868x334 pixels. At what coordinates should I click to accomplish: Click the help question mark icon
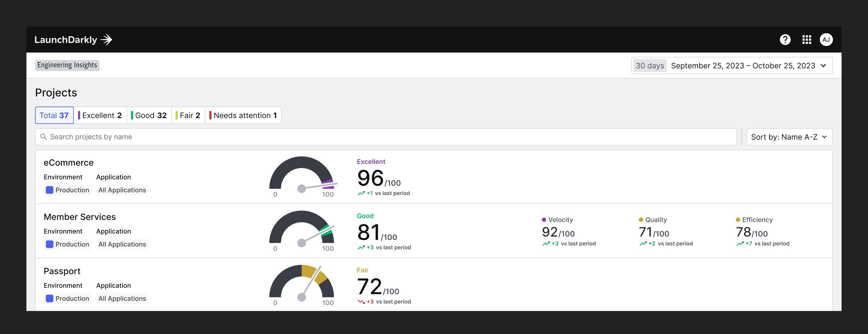tap(785, 40)
